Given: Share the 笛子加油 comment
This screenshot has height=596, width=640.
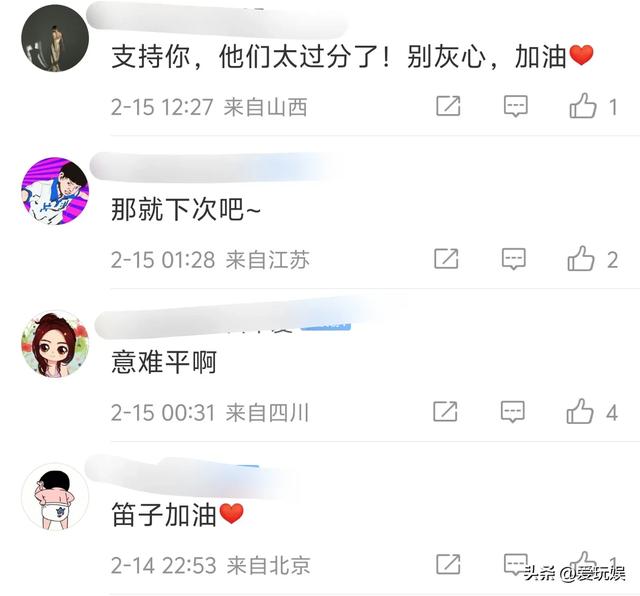Looking at the screenshot, I should click(448, 564).
